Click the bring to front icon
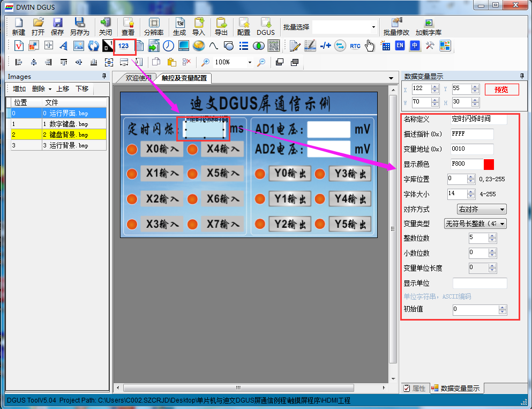Viewport: 532px width, 409px height. point(280,62)
